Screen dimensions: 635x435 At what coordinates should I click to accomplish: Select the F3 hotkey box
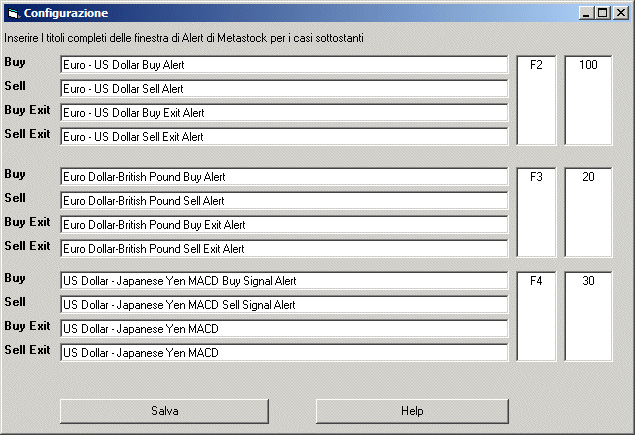click(536, 212)
